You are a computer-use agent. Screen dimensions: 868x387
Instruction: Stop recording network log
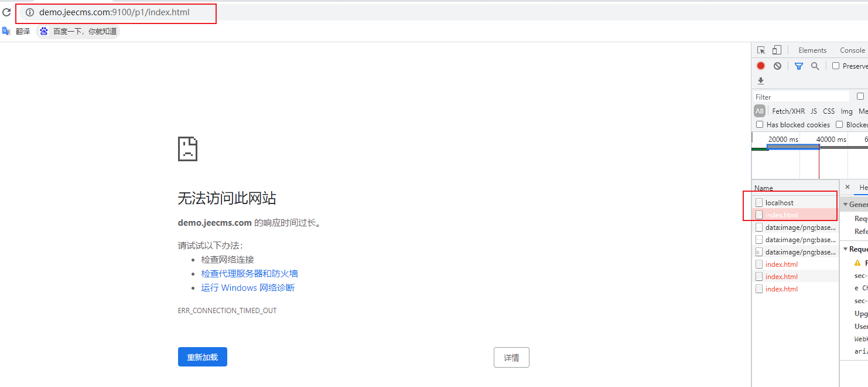761,66
